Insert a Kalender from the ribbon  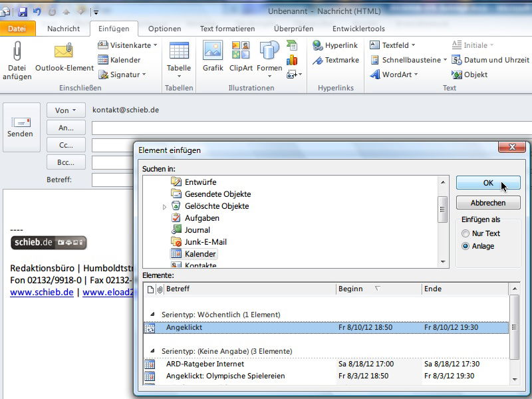point(119,60)
